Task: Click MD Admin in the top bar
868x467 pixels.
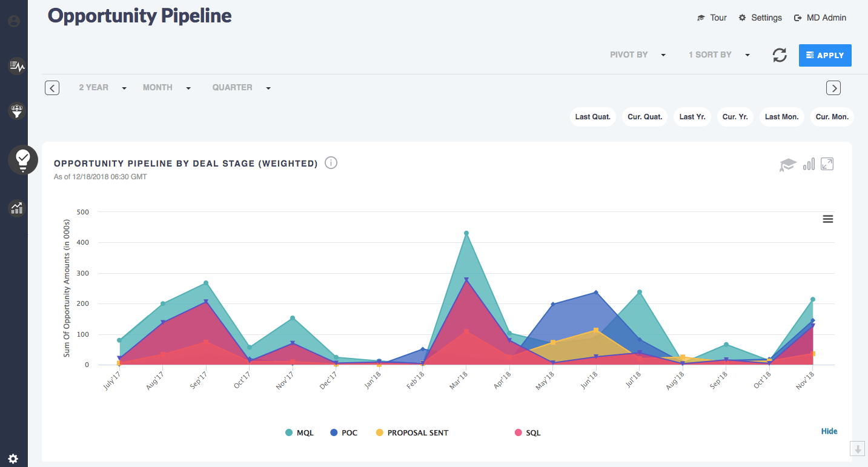Action: [x=825, y=18]
